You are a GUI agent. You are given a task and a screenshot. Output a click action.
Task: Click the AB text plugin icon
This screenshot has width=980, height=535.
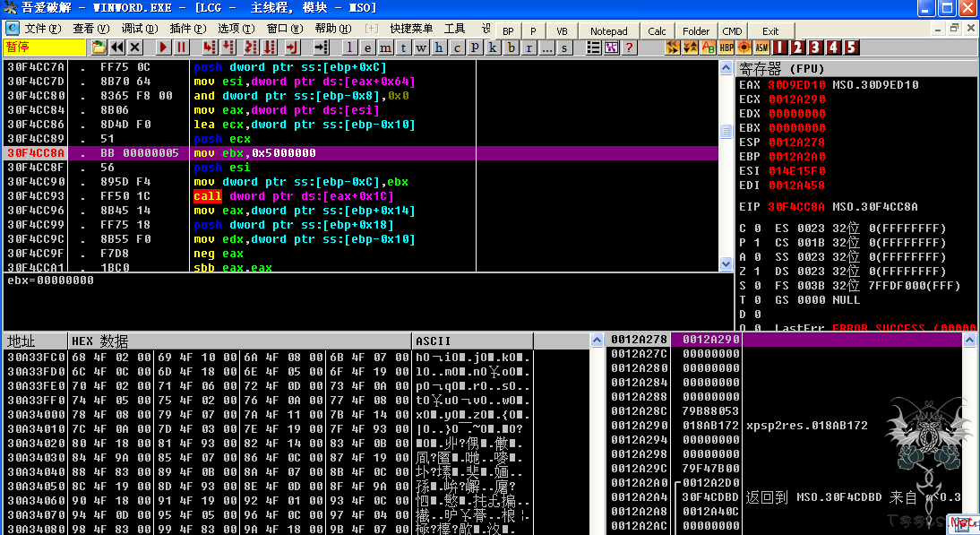[x=708, y=47]
